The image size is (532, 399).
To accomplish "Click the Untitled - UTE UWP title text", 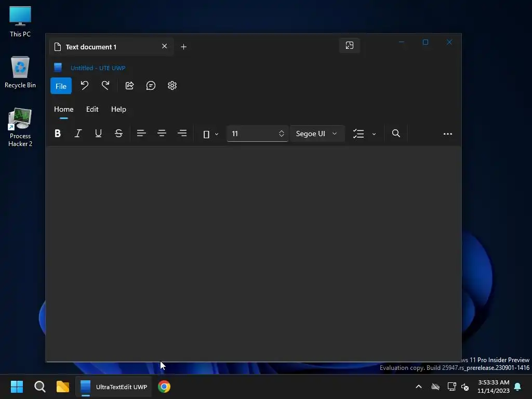I will [98, 68].
